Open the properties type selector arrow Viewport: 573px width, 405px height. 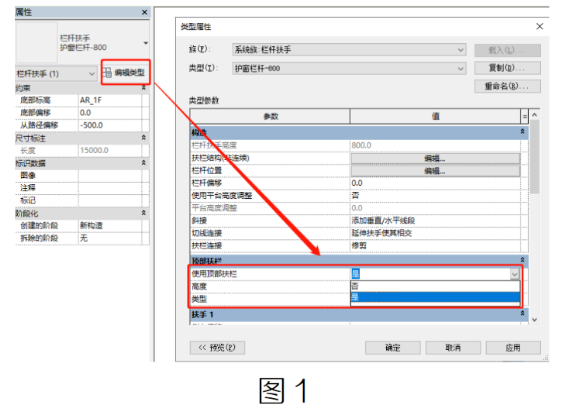[x=146, y=43]
